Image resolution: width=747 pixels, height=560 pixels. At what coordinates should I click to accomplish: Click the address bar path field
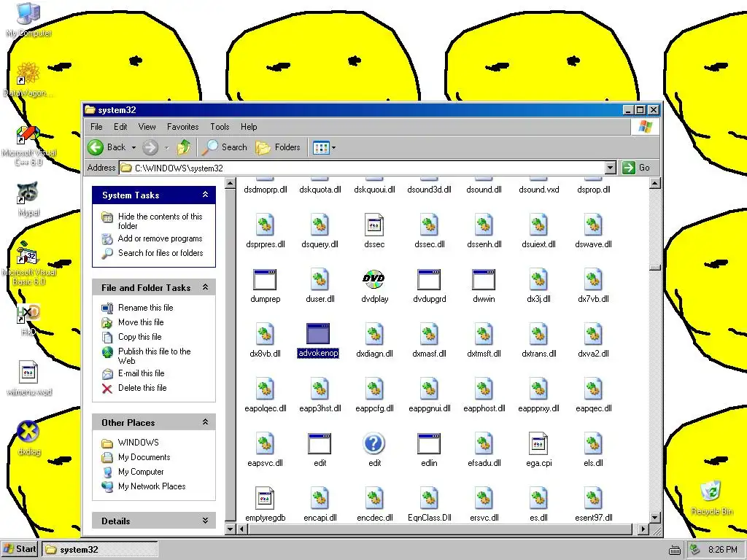[362, 168]
